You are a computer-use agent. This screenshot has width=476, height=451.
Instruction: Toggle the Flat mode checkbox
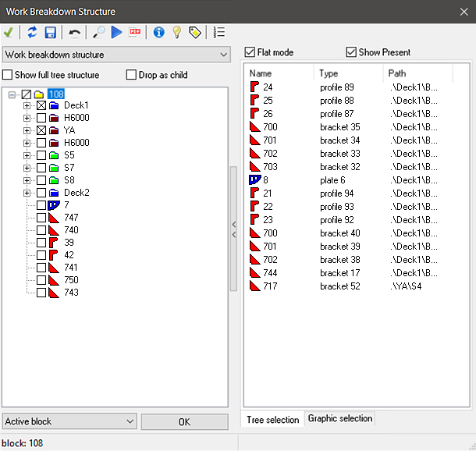pyautogui.click(x=250, y=52)
